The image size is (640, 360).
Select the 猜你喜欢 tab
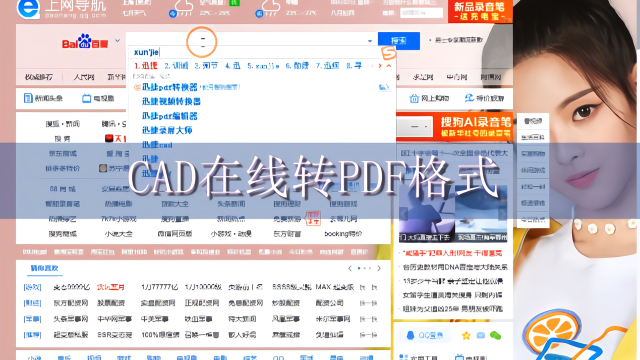tap(44, 268)
